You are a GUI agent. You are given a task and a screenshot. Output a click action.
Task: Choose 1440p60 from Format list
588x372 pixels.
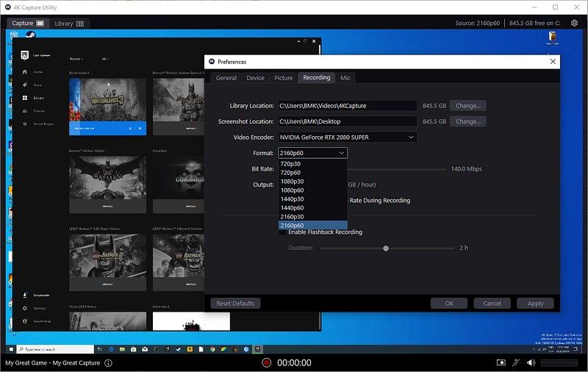(x=313, y=208)
